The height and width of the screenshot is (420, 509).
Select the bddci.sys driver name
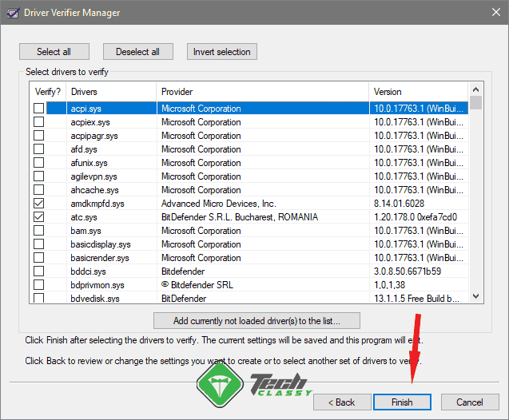(x=88, y=271)
